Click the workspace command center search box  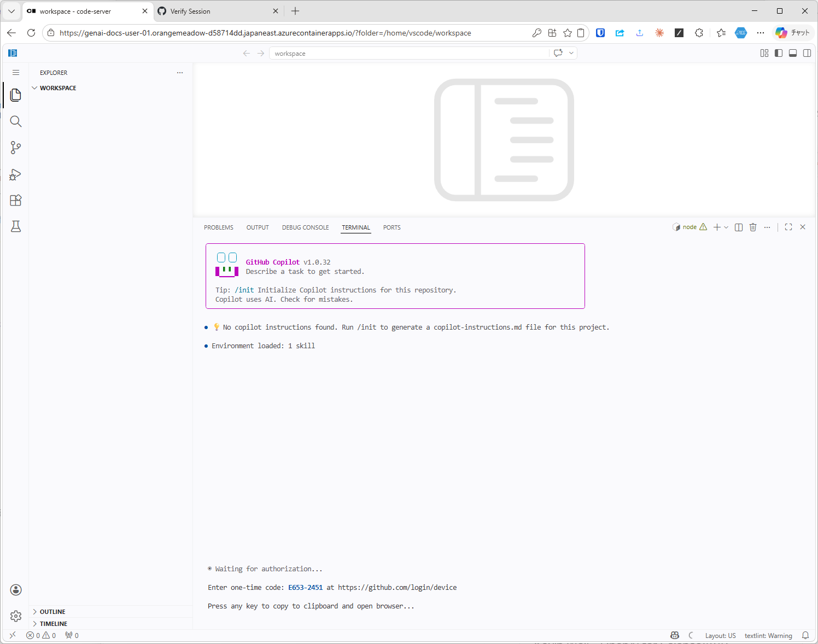click(409, 54)
